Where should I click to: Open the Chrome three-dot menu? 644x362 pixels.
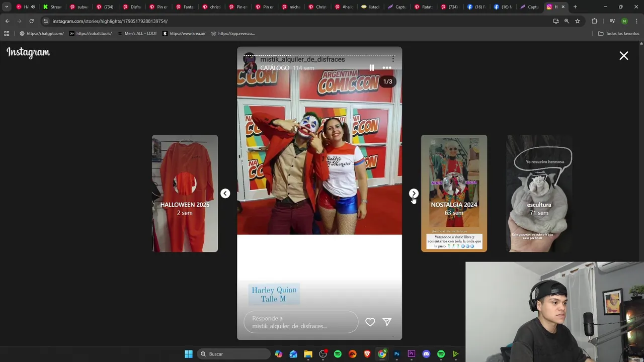pos(636,21)
